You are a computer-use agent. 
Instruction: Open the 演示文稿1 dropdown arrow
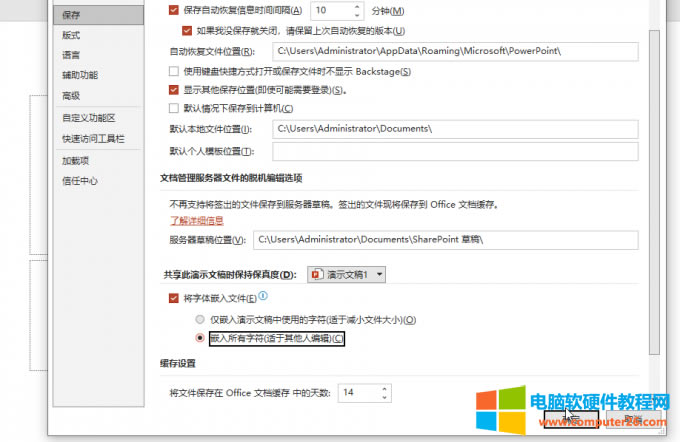[x=379, y=274]
